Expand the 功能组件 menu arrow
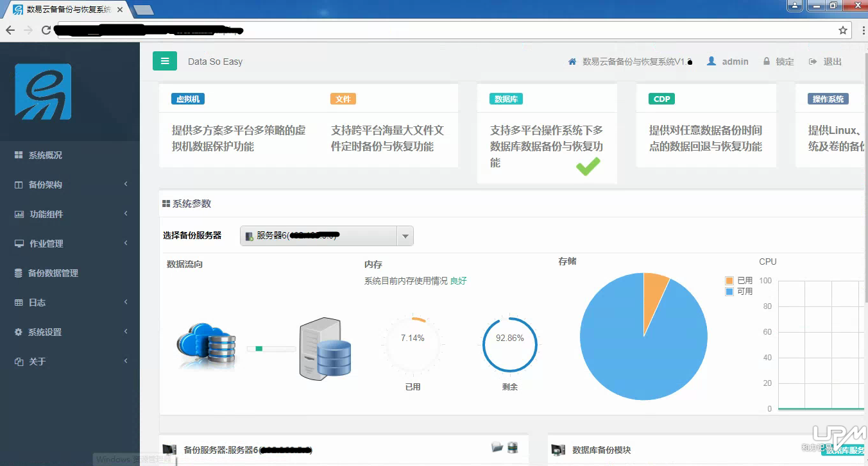868x466 pixels. coord(126,214)
